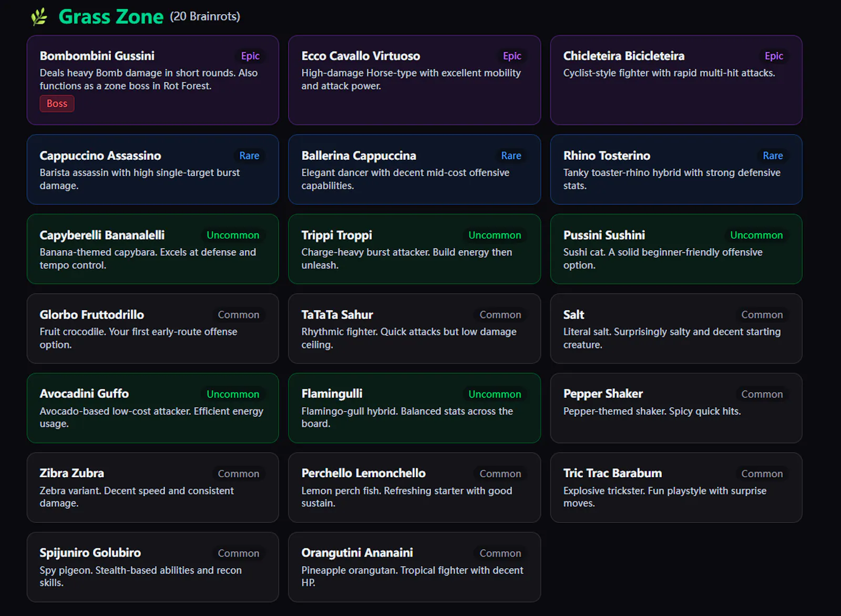The height and width of the screenshot is (616, 841).
Task: Select the Pepper Shaker title
Action: pyautogui.click(x=603, y=394)
